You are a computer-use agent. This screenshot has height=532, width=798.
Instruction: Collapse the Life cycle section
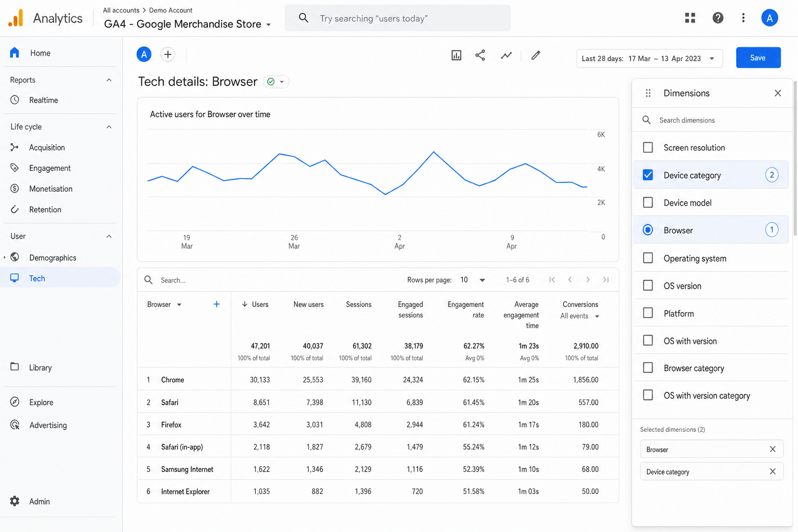109,127
